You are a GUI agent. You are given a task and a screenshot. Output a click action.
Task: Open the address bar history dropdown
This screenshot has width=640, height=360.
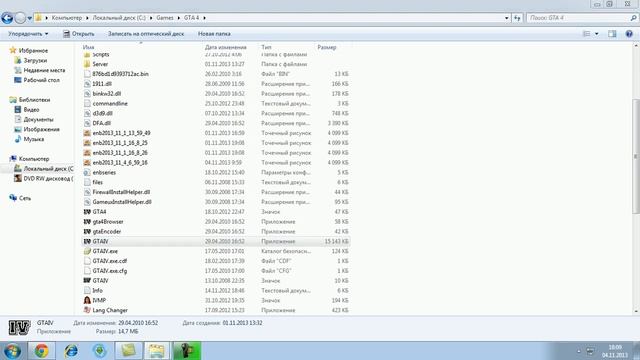507,18
